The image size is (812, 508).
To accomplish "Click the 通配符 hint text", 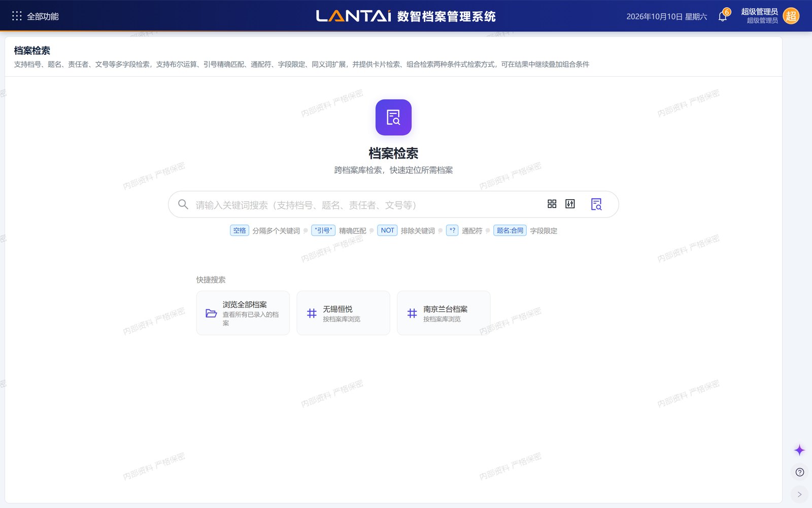I will pos(472,231).
